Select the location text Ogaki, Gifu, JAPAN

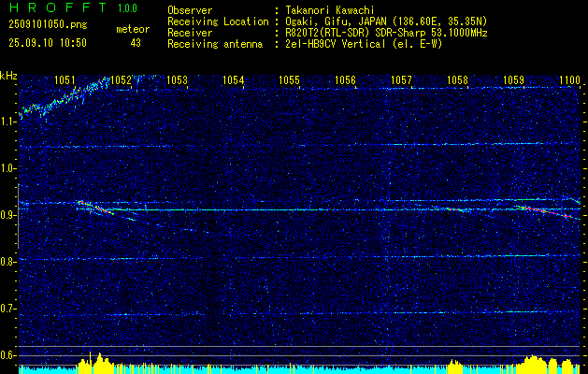336,22
